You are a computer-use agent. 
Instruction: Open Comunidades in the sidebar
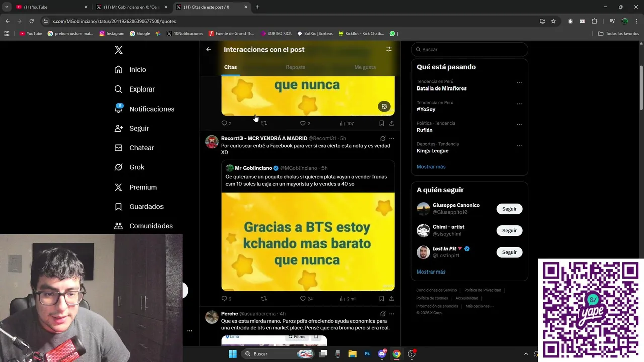[143, 226]
